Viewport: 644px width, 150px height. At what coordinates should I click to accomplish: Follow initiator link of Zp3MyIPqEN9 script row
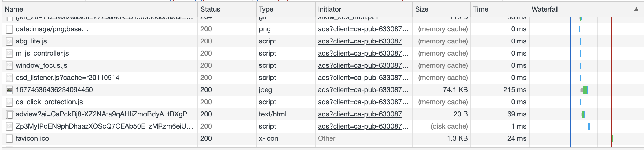coord(363,126)
